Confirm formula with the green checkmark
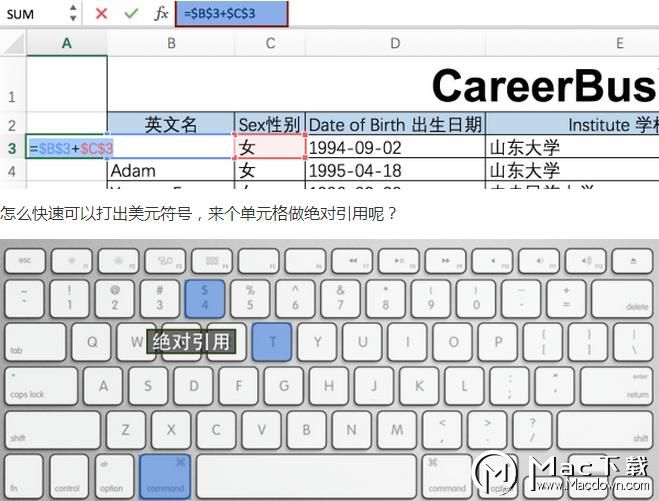 (x=131, y=14)
